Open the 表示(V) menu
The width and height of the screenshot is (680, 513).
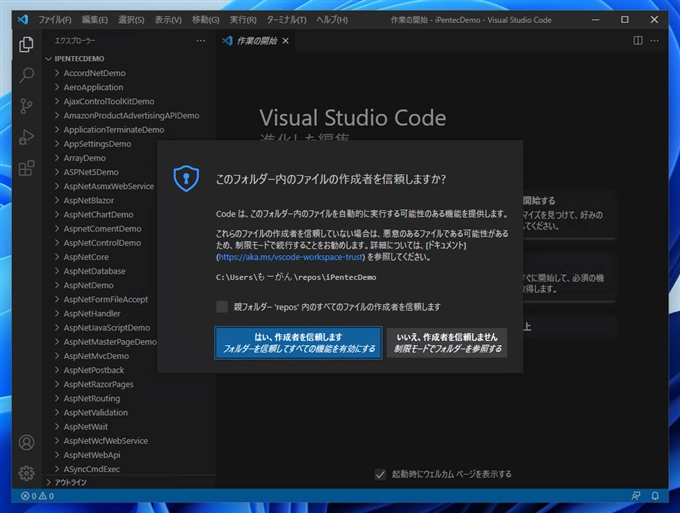pyautogui.click(x=168, y=20)
